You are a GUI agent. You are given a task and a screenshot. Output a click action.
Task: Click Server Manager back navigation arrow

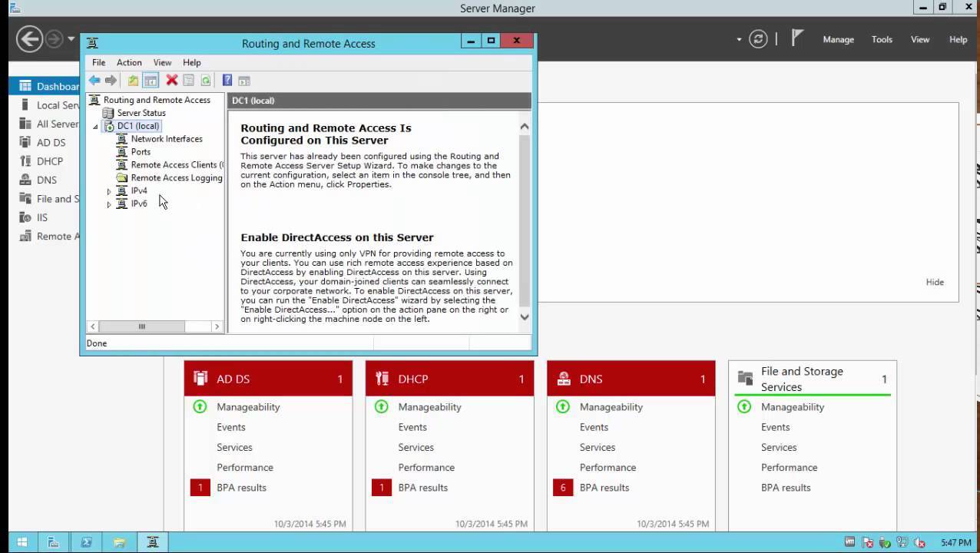coord(29,39)
